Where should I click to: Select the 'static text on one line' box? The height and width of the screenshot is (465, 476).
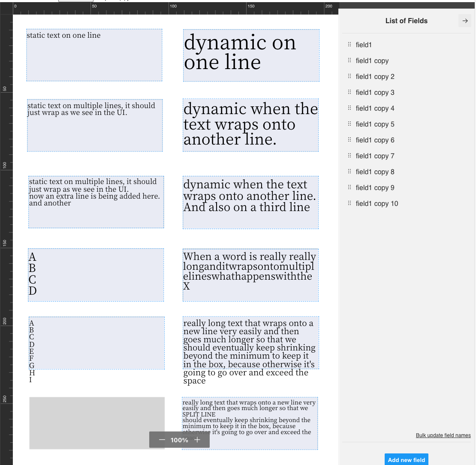point(94,55)
